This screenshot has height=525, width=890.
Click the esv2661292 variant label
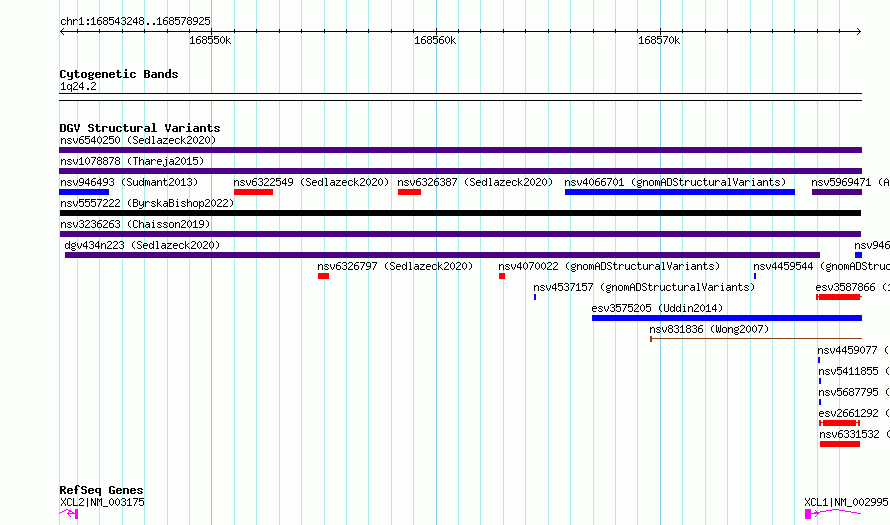click(854, 413)
